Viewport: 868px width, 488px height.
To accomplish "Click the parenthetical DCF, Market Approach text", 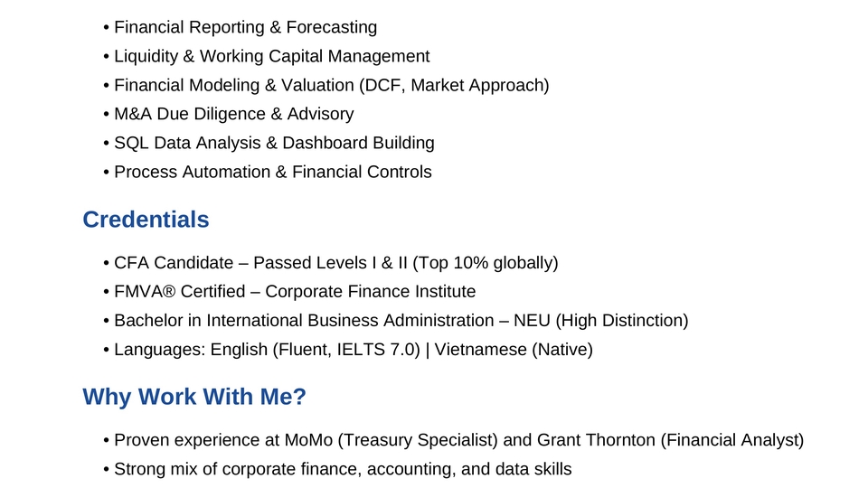I will pos(454,86).
